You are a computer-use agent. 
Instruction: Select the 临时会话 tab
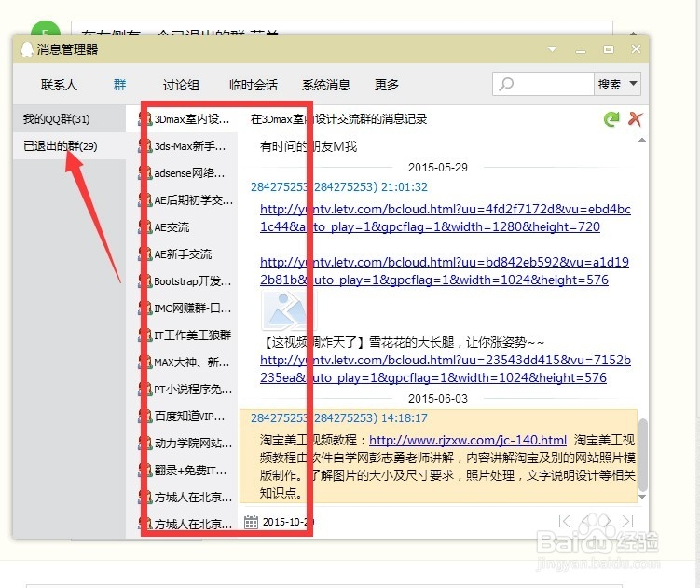click(254, 85)
